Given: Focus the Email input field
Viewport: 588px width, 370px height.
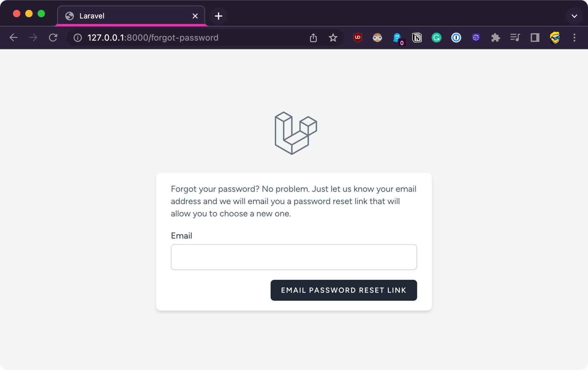Looking at the screenshot, I should 294,257.
